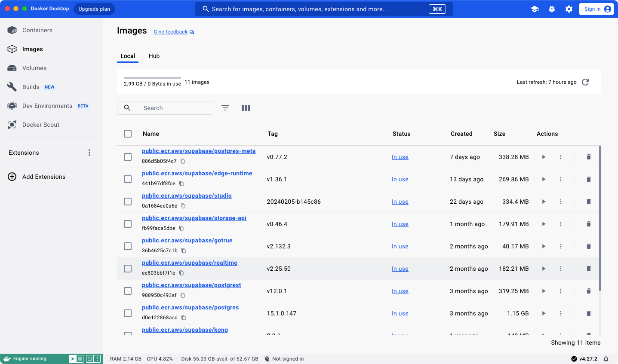Delete the studio image

[589, 202]
